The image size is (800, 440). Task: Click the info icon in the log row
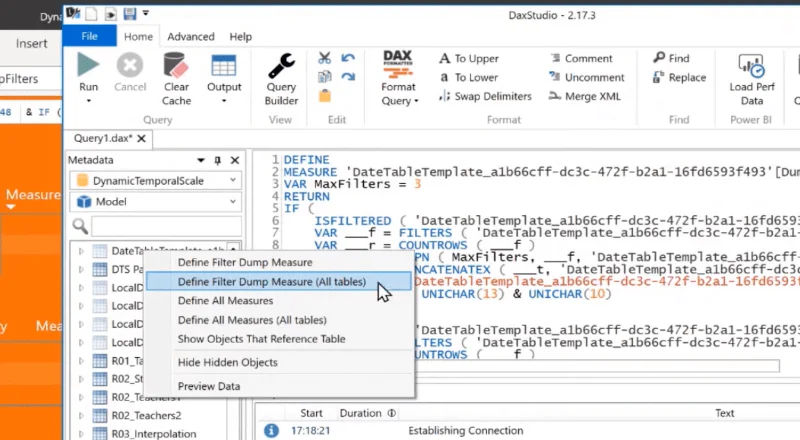click(x=271, y=431)
